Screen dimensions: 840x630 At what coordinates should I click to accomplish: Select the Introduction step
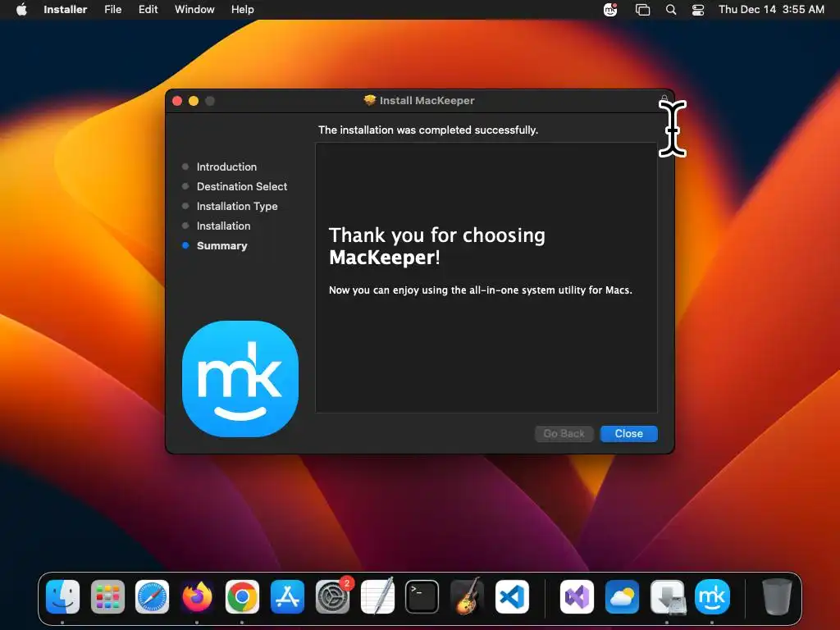click(226, 167)
